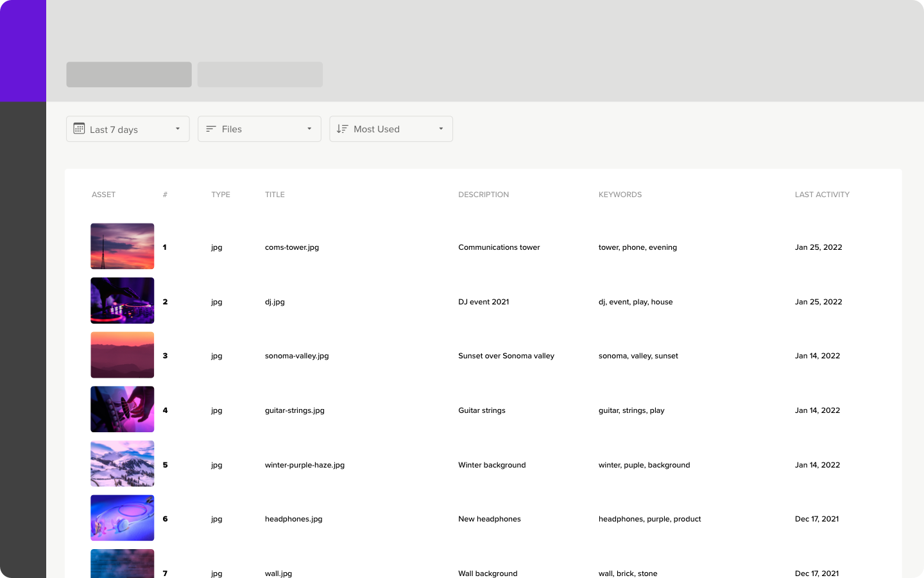The height and width of the screenshot is (578, 924).
Task: Expand the Last 7 days dropdown arrow
Action: point(178,129)
